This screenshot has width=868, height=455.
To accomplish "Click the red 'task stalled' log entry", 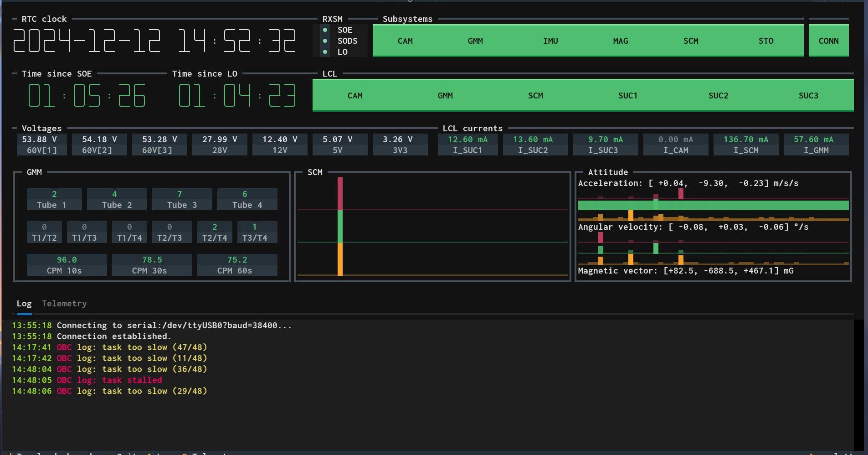I will point(87,380).
